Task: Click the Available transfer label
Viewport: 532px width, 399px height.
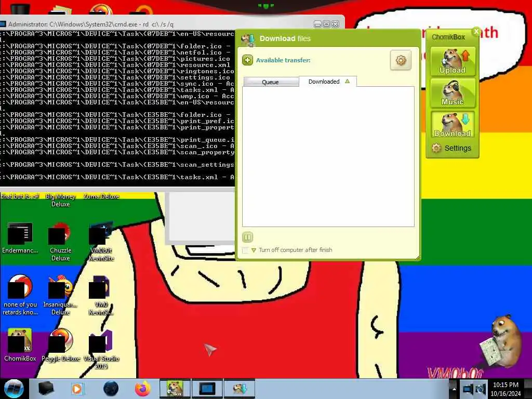Action: coord(283,60)
